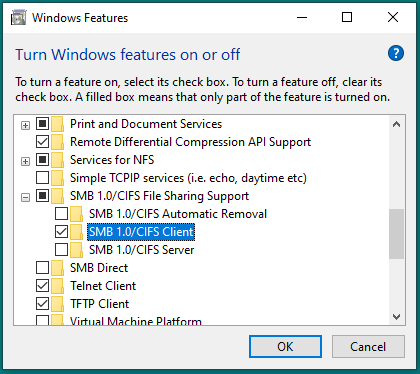420x374 pixels.
Task: Uncheck Telnet Client checkbox
Action: [42, 286]
